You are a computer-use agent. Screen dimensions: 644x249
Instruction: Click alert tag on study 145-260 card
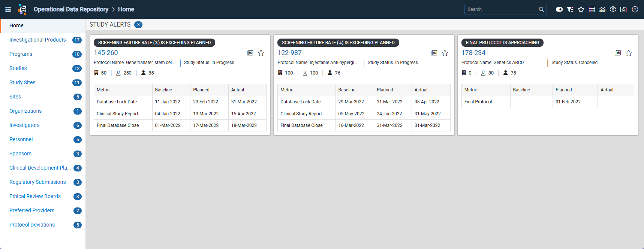(x=154, y=43)
